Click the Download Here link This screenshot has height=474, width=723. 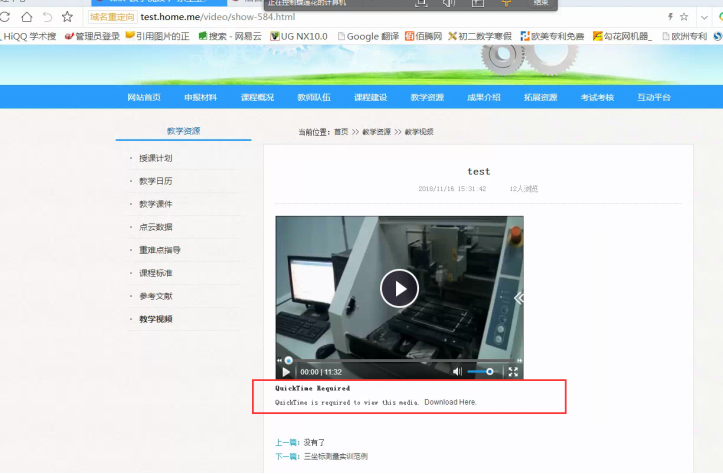coord(450,402)
